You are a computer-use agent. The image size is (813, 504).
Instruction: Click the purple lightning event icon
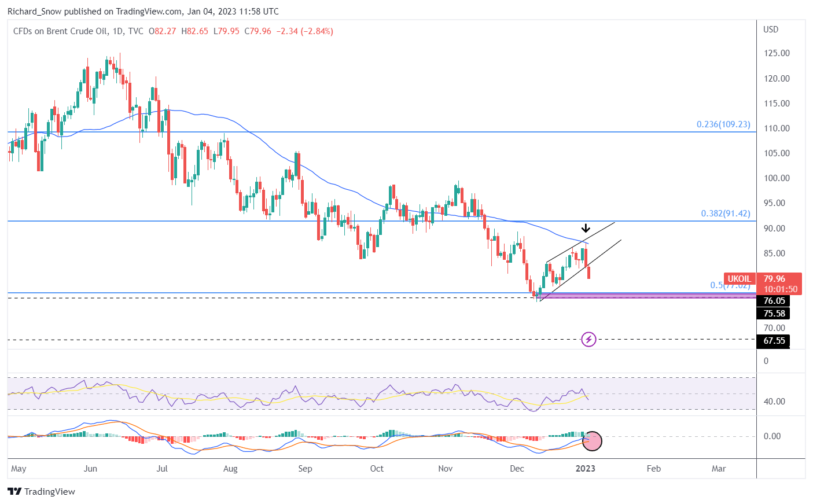click(x=588, y=339)
